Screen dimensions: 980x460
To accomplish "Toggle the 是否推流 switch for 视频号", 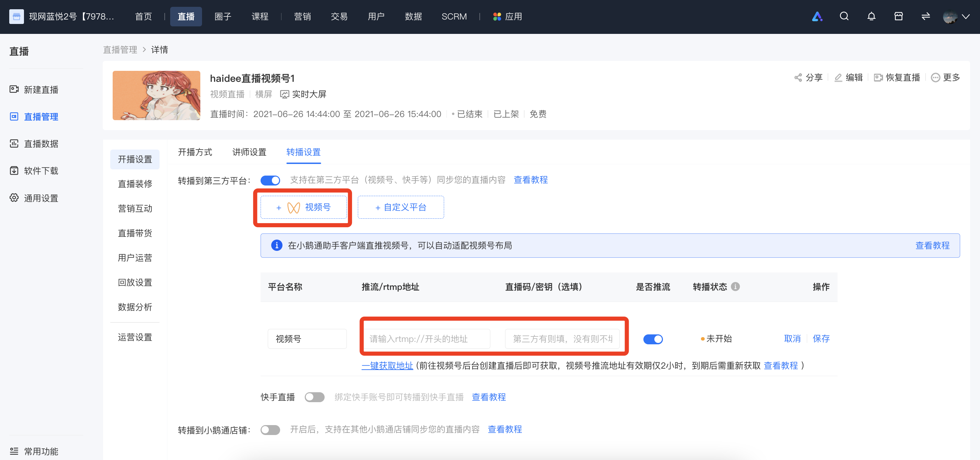I will click(653, 339).
